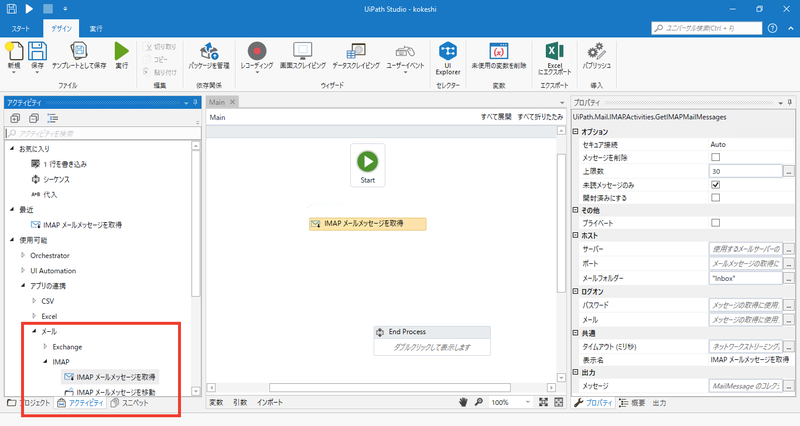800x426 pixels.
Task: Open スニペット panel tab
Action: pos(130,403)
